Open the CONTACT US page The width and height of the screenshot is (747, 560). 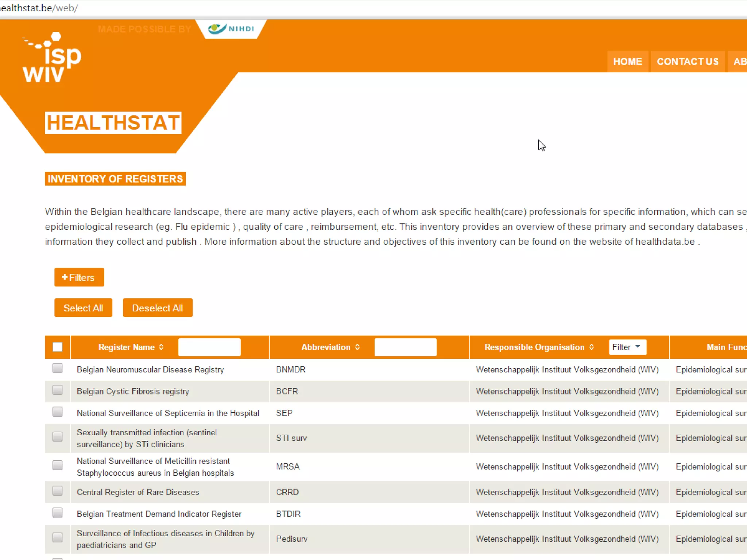click(x=688, y=62)
